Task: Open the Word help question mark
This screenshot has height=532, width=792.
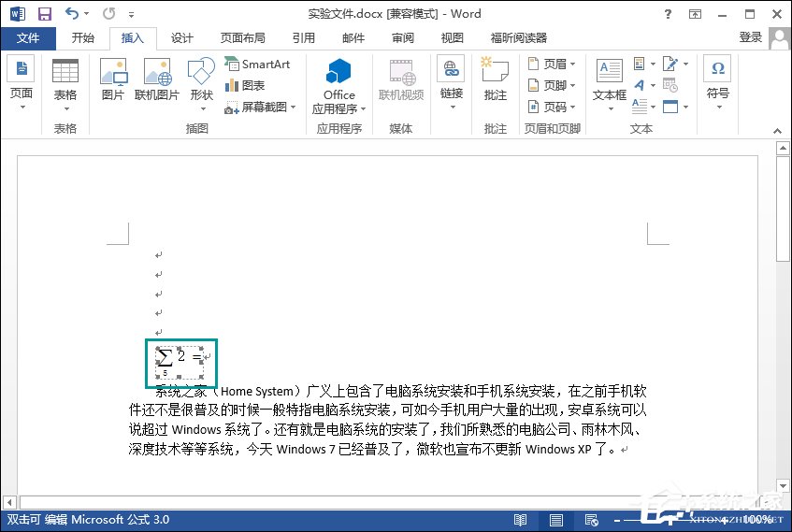Action: coord(666,14)
